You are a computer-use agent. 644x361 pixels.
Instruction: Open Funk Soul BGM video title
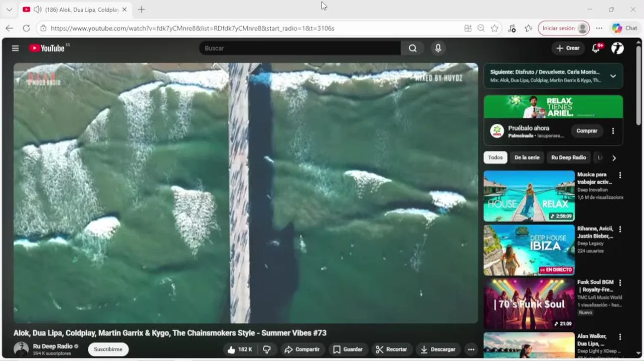[x=595, y=286]
